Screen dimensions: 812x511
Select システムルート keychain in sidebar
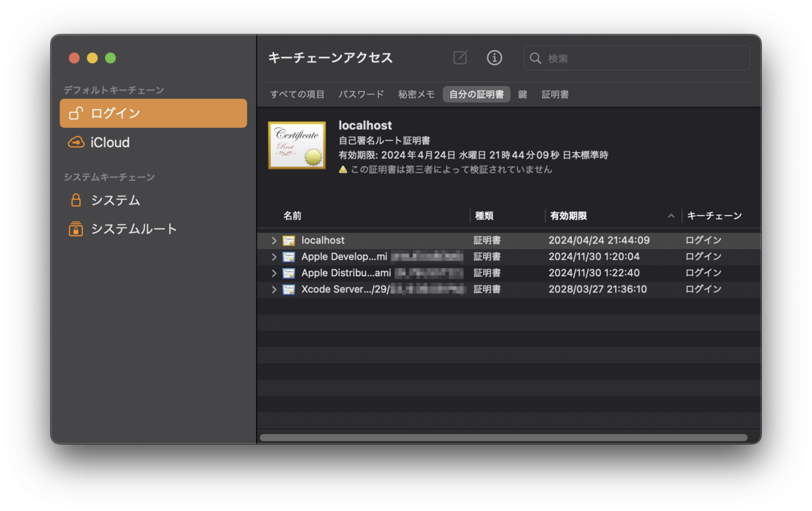click(154, 229)
